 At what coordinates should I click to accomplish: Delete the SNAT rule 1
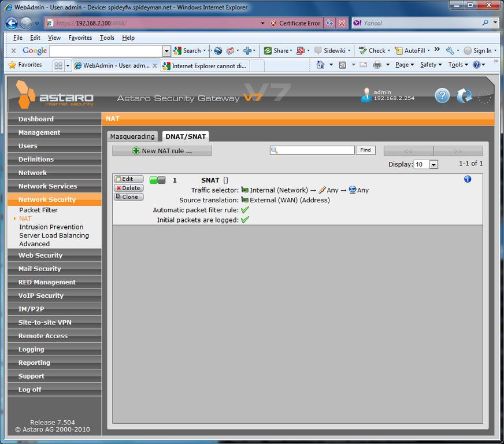pos(128,188)
